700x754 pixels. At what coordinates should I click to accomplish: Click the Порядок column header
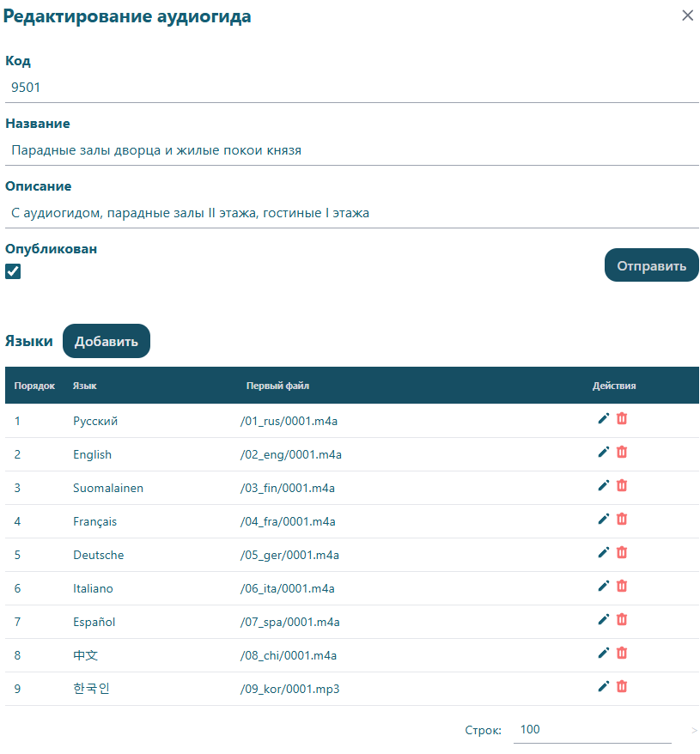coord(34,386)
